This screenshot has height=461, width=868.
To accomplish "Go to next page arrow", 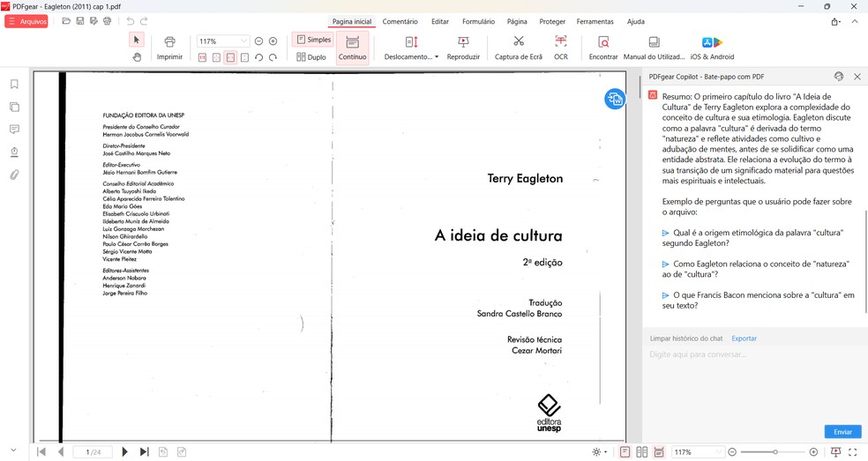I will (124, 451).
